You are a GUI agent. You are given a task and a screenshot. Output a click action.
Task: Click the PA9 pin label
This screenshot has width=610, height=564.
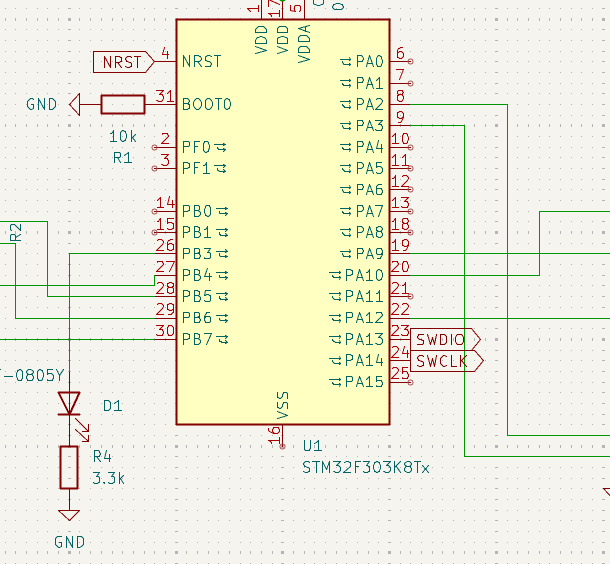[x=370, y=254]
